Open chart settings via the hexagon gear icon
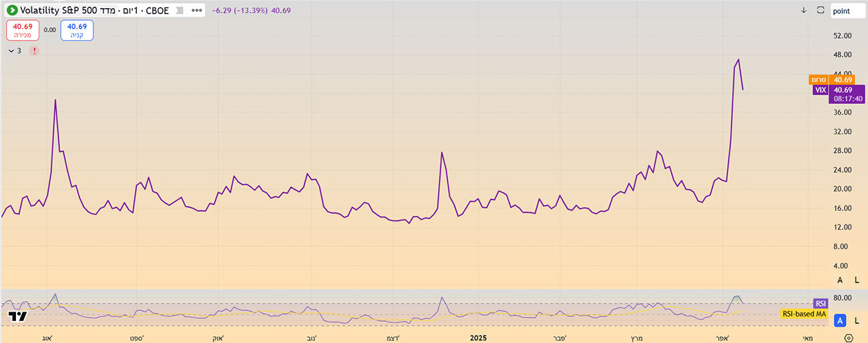The width and height of the screenshot is (868, 343). point(848,338)
